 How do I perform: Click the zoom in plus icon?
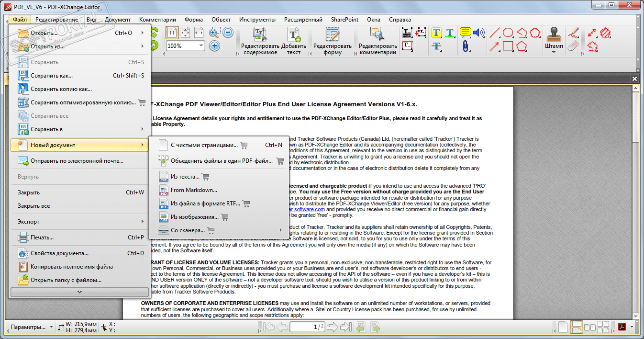215,46
